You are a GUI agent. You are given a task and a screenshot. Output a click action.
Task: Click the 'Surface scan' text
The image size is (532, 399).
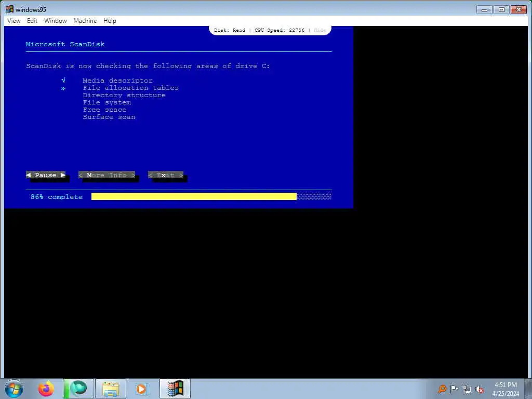point(109,117)
